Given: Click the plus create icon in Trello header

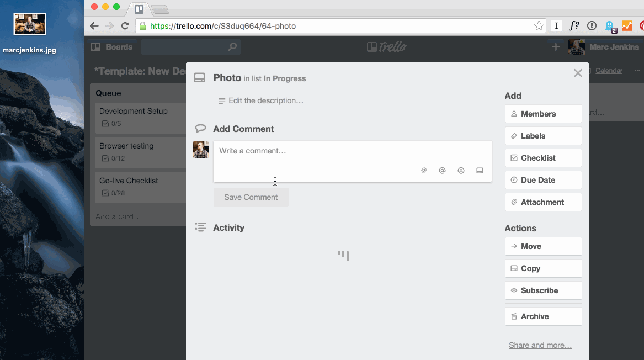Looking at the screenshot, I should click(556, 47).
